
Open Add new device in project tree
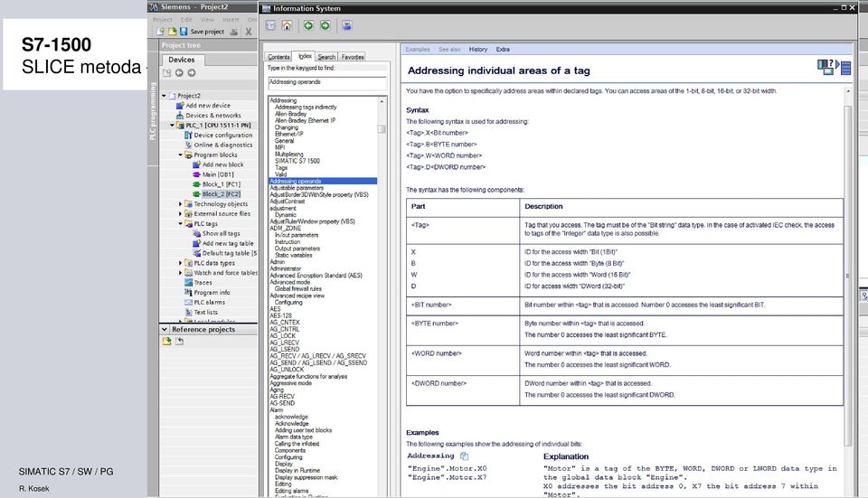pos(208,105)
